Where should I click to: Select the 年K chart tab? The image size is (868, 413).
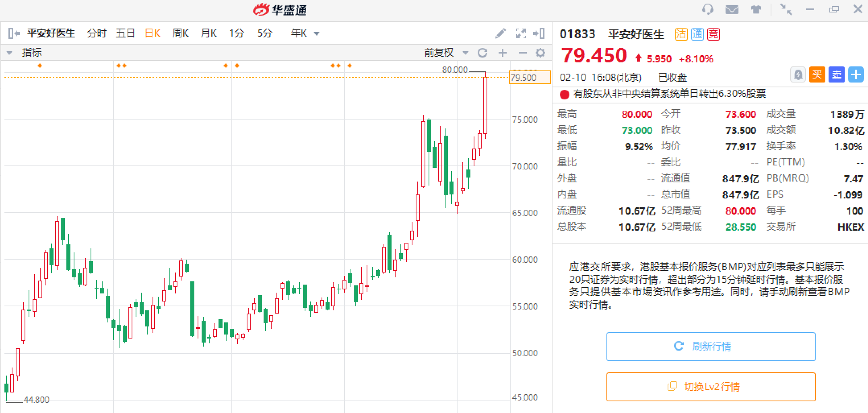point(299,33)
